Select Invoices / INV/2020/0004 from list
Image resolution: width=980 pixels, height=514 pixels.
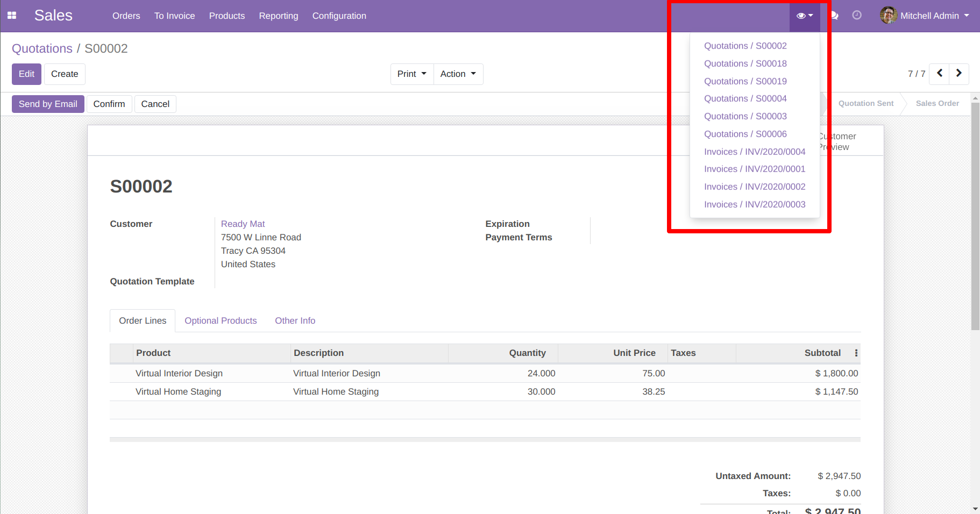(754, 152)
